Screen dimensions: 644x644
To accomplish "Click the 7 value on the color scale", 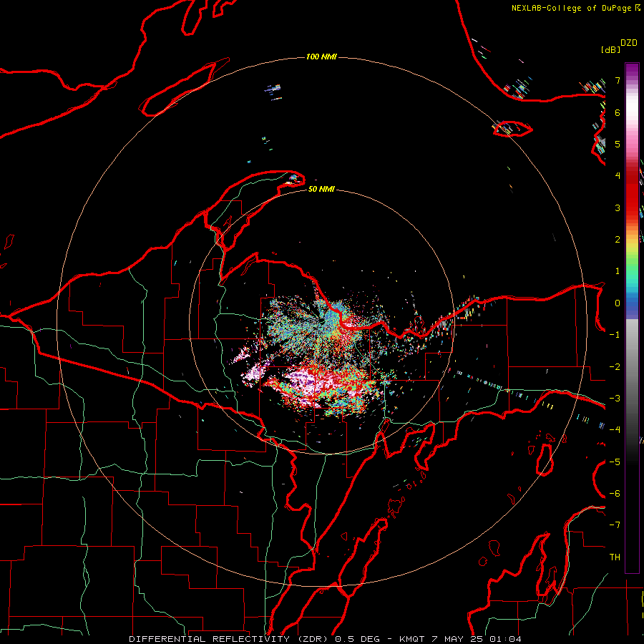I will 618,80.
